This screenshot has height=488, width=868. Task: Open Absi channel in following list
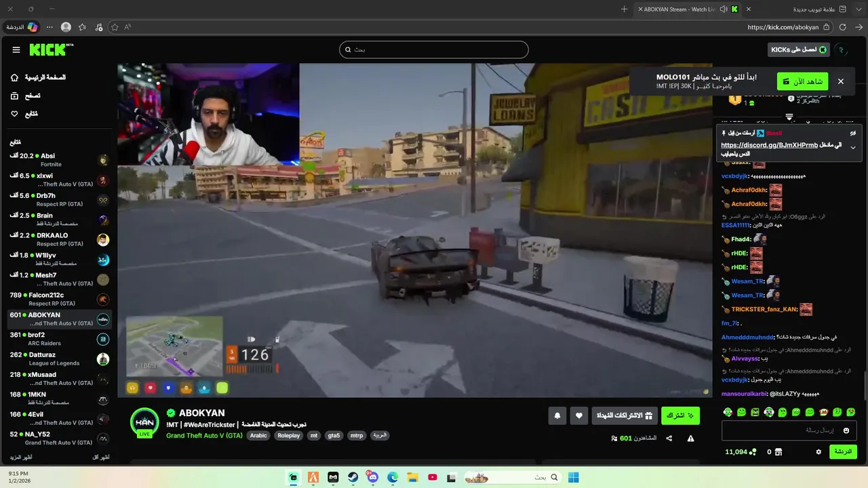click(60, 160)
